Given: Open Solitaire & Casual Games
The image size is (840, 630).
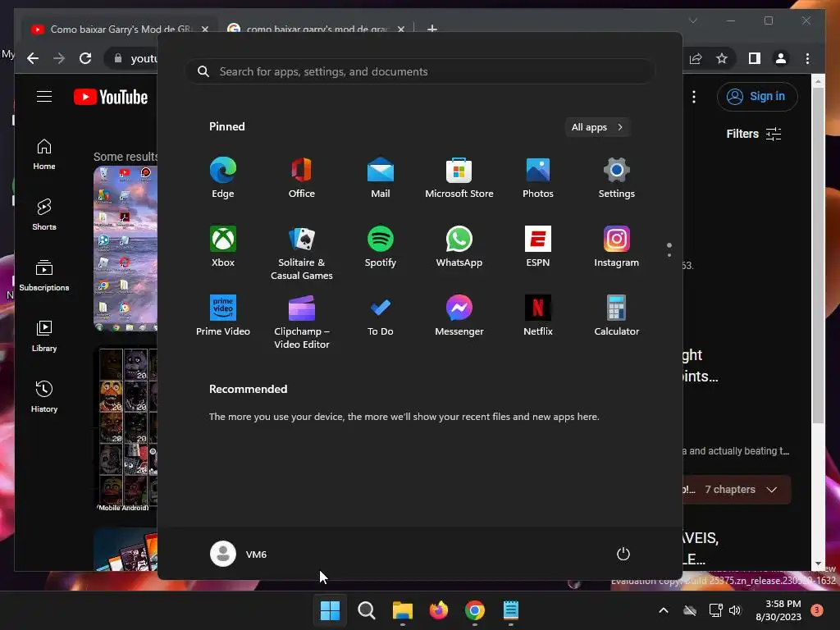Looking at the screenshot, I should pyautogui.click(x=302, y=253).
